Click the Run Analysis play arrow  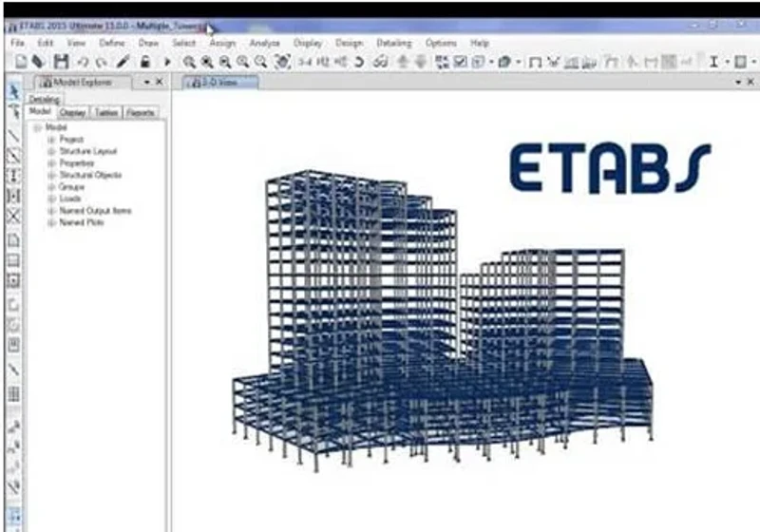168,62
